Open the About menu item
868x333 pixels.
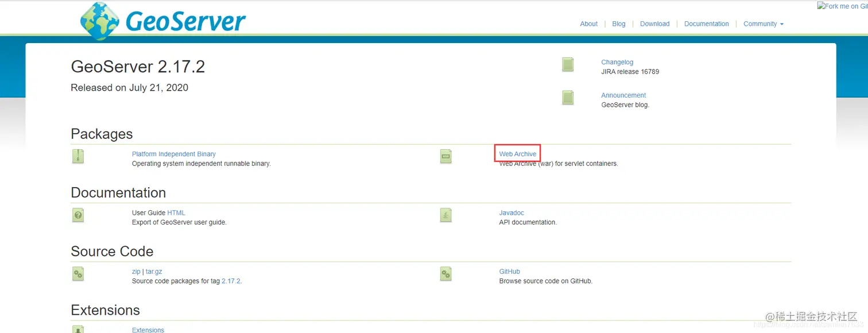pos(589,24)
